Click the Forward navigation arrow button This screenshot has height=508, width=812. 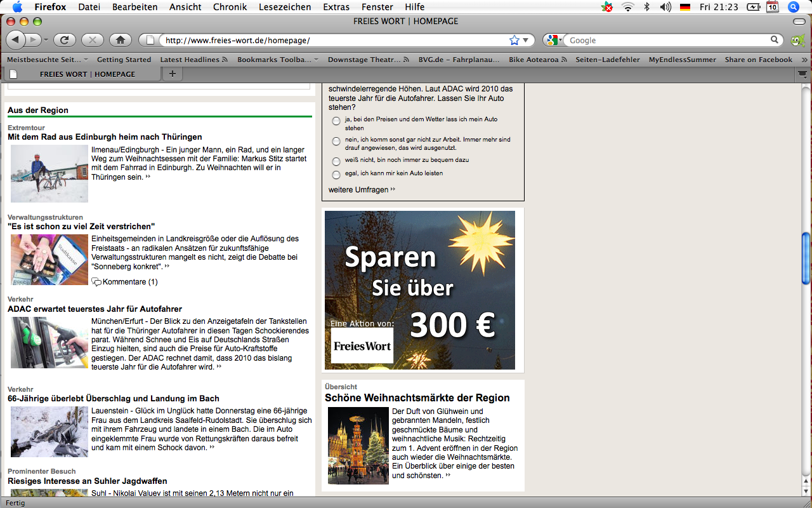34,40
